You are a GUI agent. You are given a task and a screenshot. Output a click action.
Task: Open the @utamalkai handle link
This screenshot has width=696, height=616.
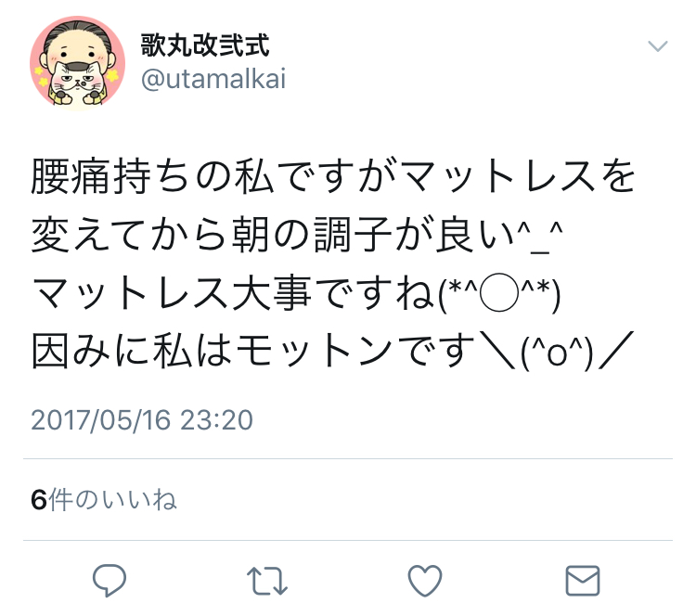tap(213, 79)
